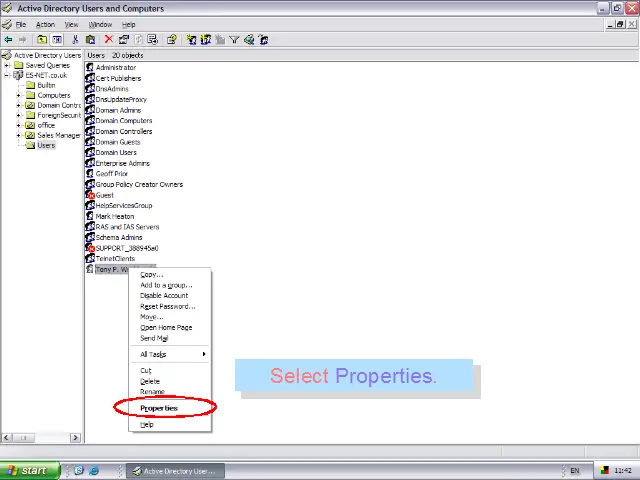Select Disable Account in context menu
This screenshot has width=640, height=480.
pyautogui.click(x=170, y=296)
